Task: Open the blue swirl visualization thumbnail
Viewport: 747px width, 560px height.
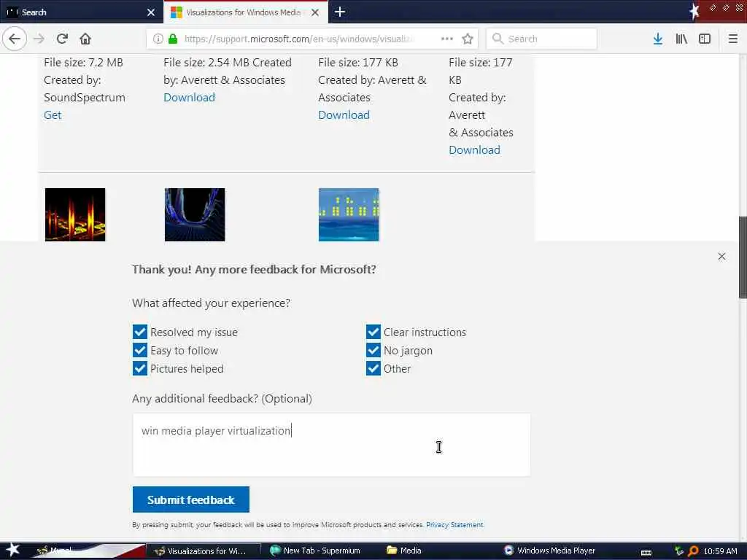Action: 195,215
